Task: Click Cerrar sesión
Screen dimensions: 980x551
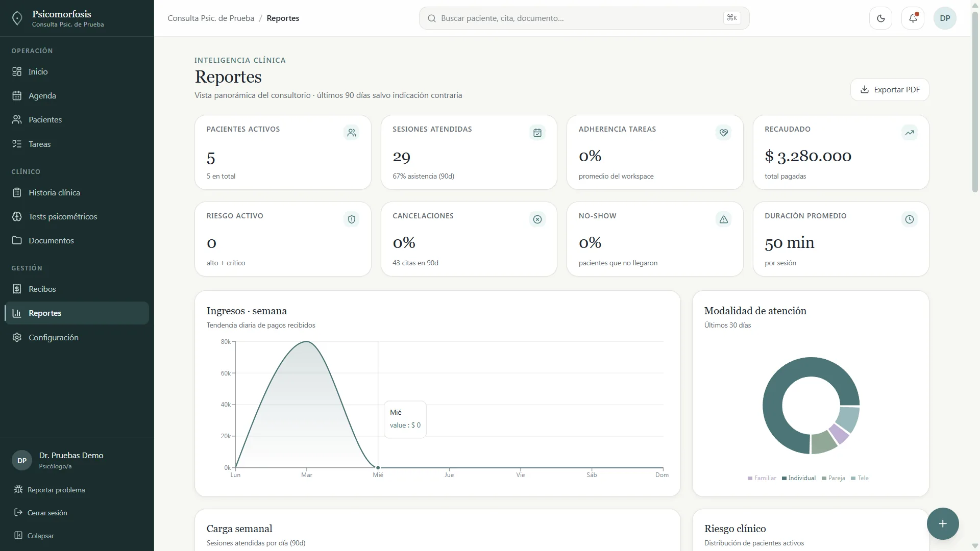Action: 40,513
